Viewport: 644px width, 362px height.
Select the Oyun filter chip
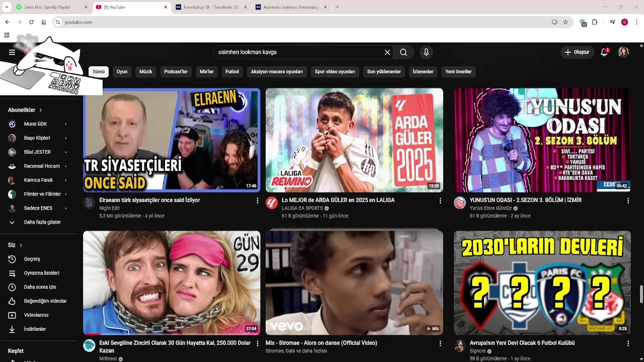[x=122, y=72]
